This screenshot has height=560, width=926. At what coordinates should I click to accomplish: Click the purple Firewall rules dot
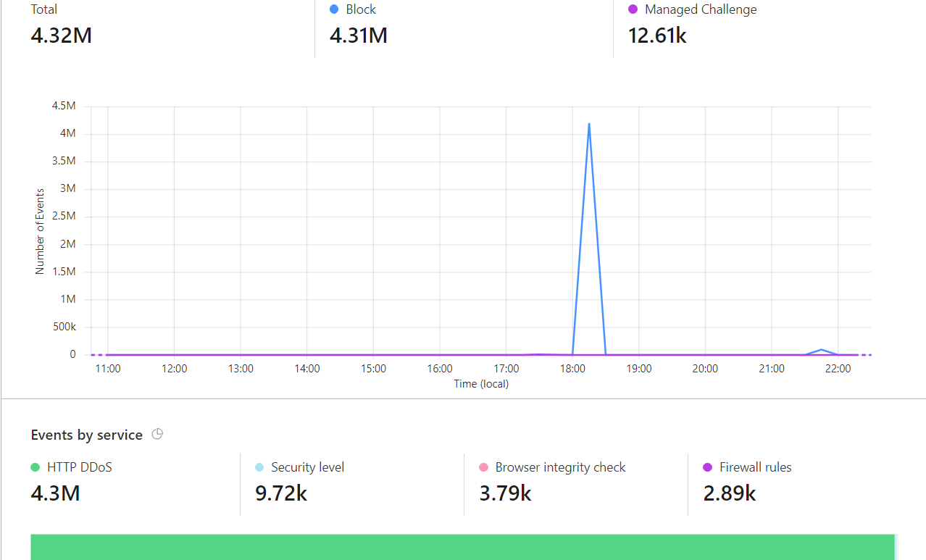[708, 467]
